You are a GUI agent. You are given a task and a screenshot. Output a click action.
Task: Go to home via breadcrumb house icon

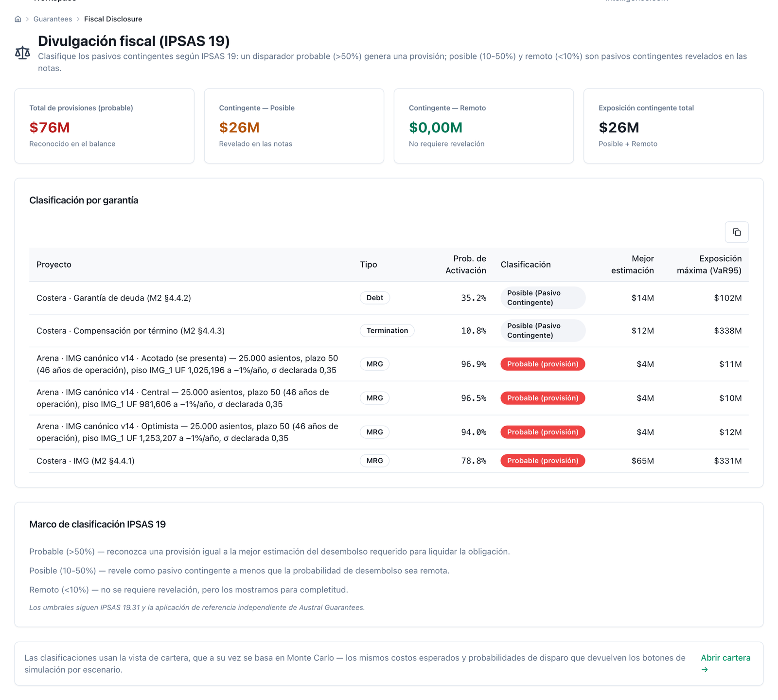[18, 19]
